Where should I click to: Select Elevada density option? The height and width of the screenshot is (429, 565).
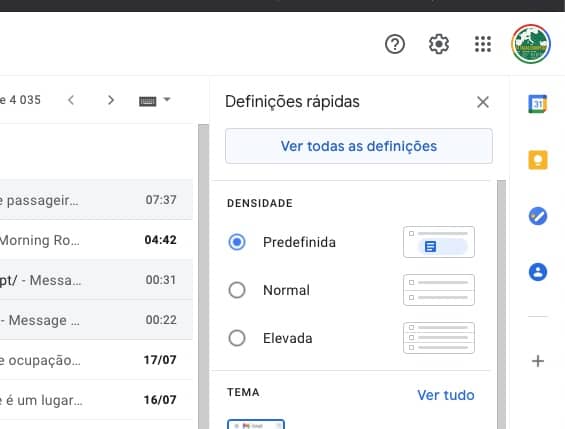click(237, 338)
